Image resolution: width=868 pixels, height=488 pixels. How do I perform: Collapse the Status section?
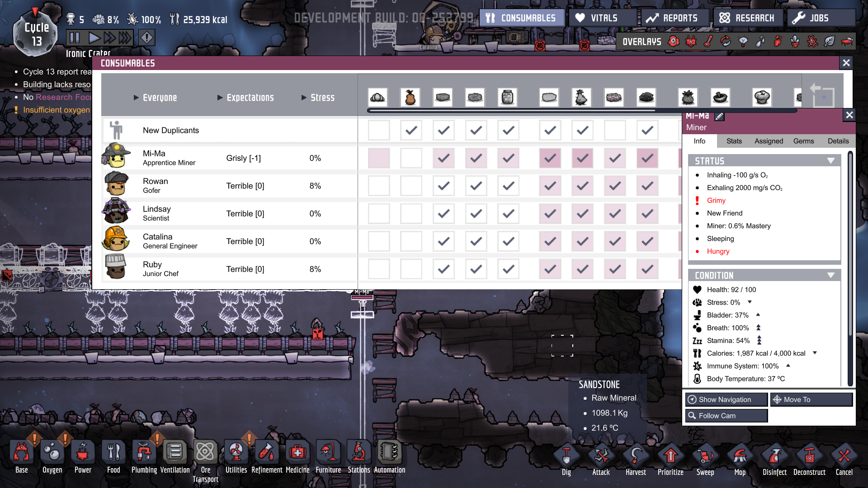tap(830, 161)
